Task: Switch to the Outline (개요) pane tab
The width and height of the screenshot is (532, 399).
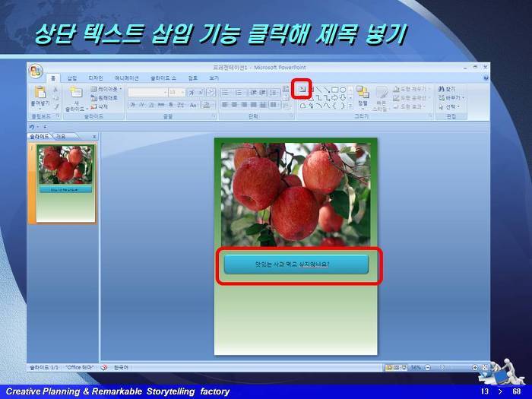Action: tap(61, 136)
